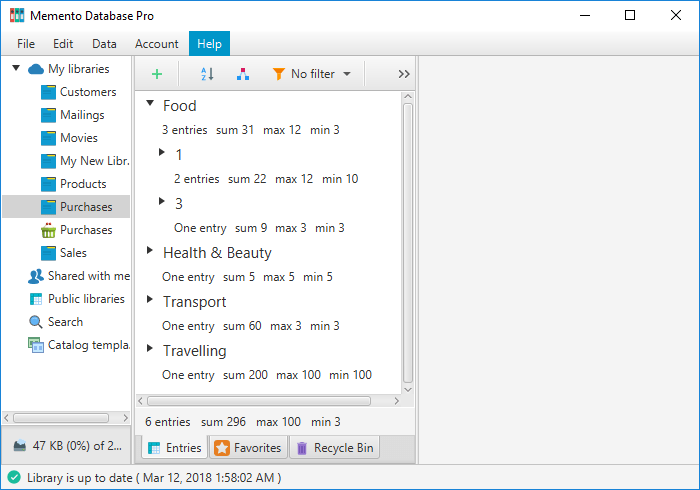
Task: Click the Customers library icon
Action: 48,92
